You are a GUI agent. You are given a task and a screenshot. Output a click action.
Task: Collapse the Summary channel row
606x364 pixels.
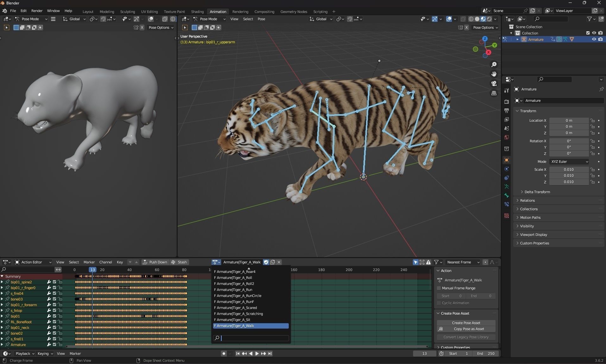tap(2, 276)
